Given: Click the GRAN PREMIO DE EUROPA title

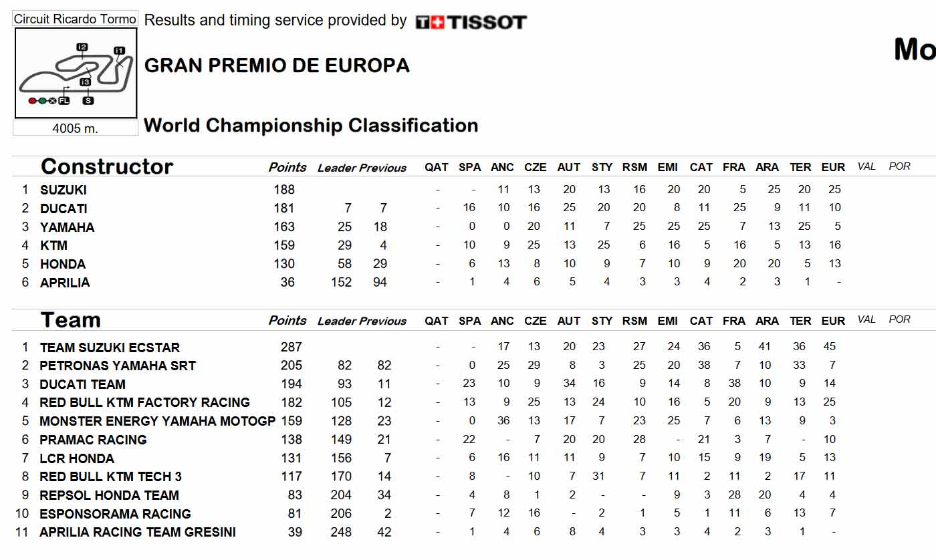Looking at the screenshot, I should (x=277, y=65).
